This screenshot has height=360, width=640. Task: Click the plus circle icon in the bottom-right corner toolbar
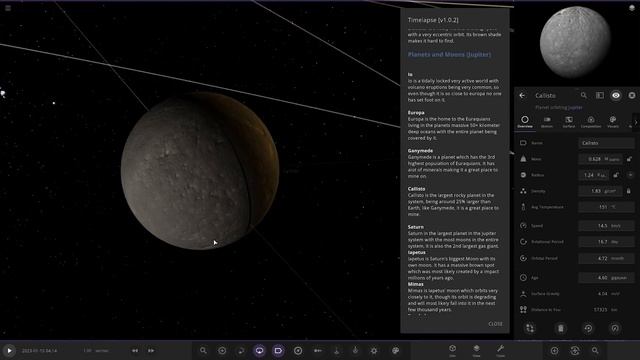(554, 350)
